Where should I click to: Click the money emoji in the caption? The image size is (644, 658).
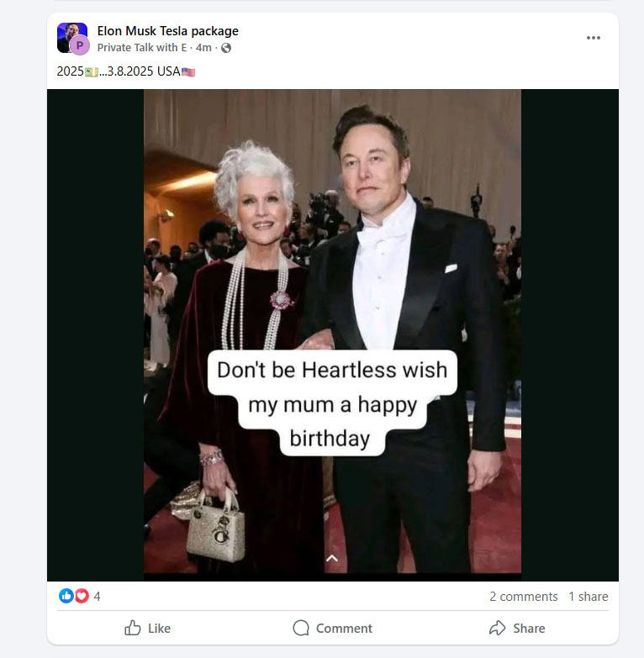pos(92,71)
